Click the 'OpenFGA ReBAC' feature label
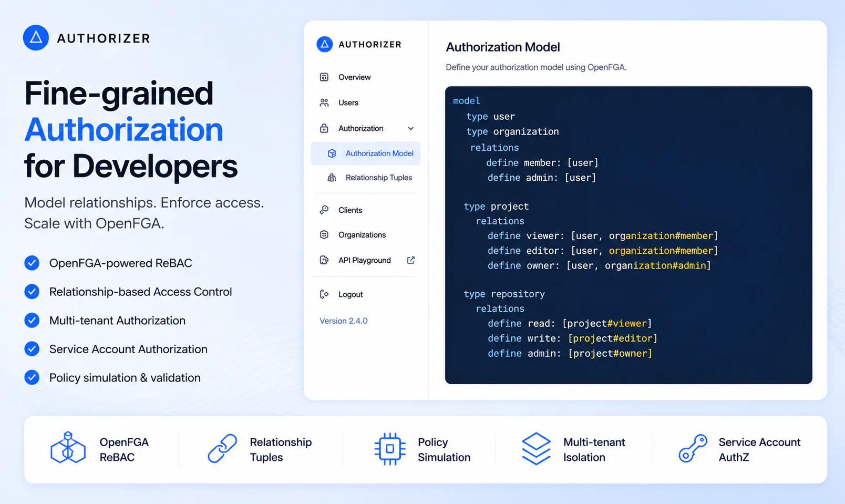 click(124, 449)
